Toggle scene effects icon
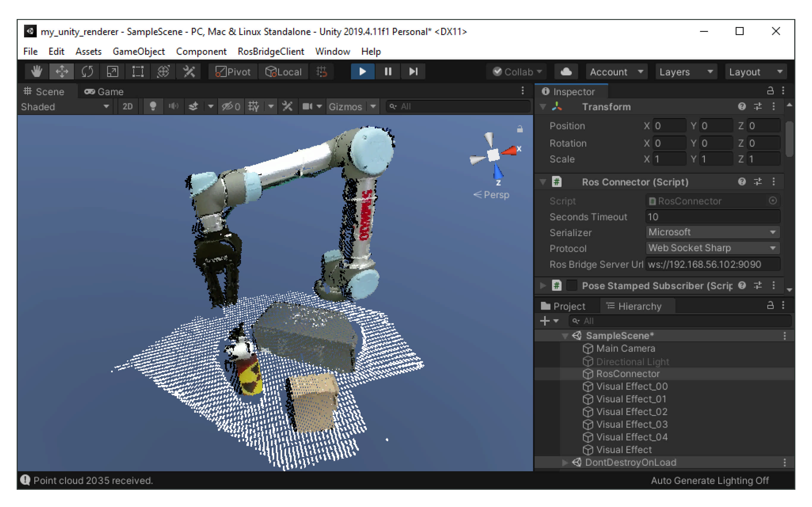Screen dimensions: 812x507 pos(194,107)
